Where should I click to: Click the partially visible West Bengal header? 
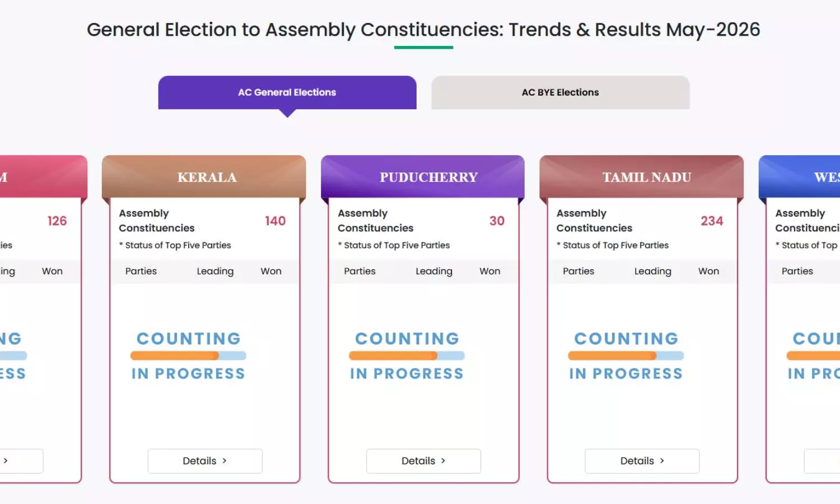(x=800, y=177)
